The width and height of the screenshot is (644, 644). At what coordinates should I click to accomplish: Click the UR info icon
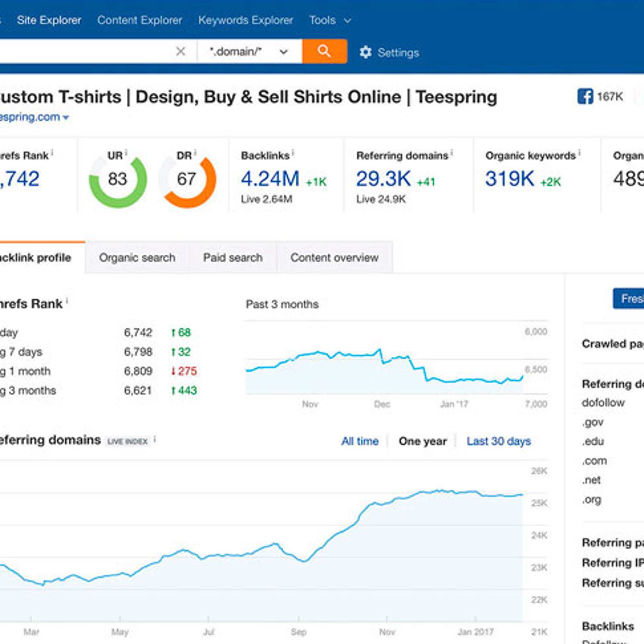pyautogui.click(x=126, y=153)
